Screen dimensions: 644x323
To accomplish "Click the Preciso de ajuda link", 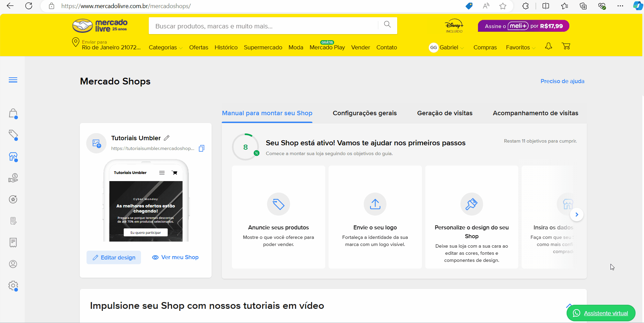I will [x=562, y=81].
